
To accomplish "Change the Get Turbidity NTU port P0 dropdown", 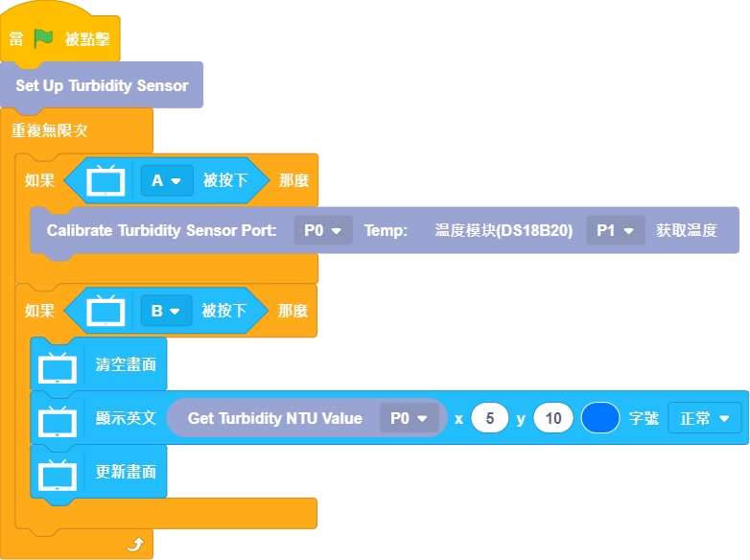I will click(409, 418).
